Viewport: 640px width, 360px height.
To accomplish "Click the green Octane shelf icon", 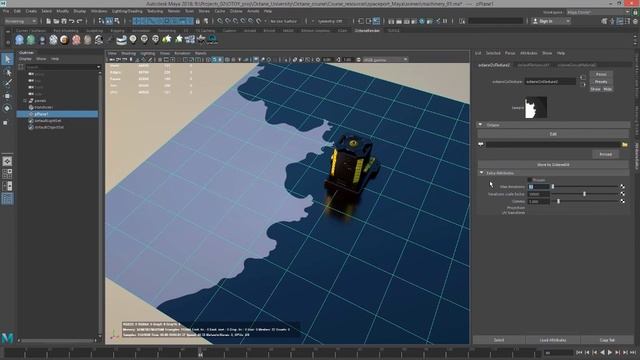I will coord(31,40).
